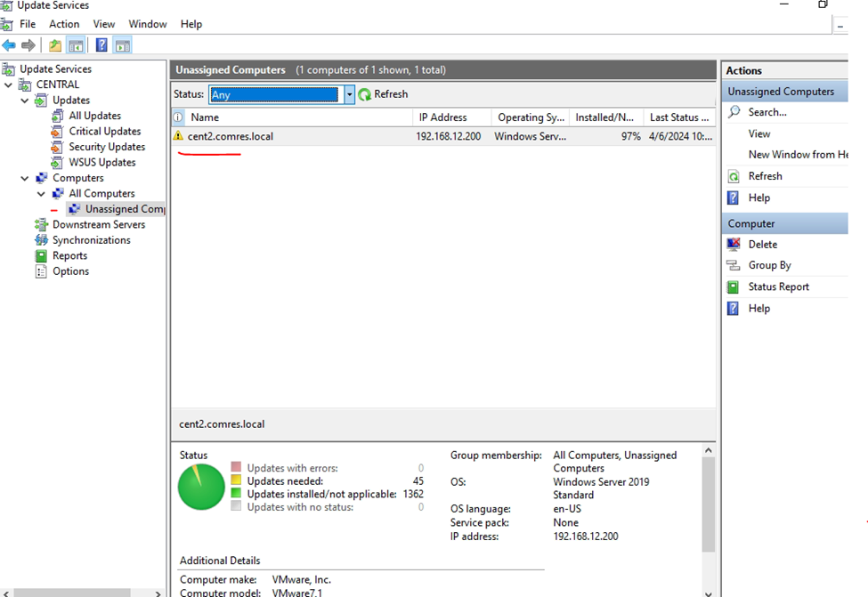Collapse the Updates tree node
868x597 pixels.
tap(25, 101)
